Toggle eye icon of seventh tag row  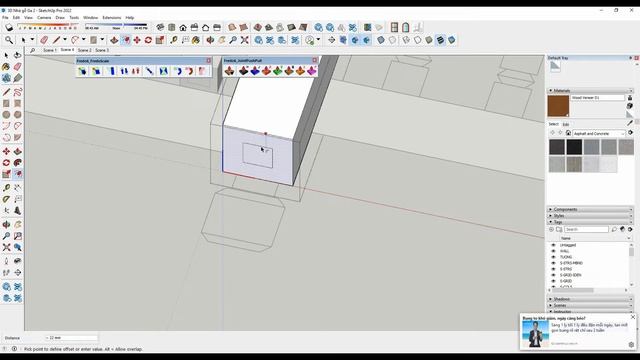coord(553,281)
